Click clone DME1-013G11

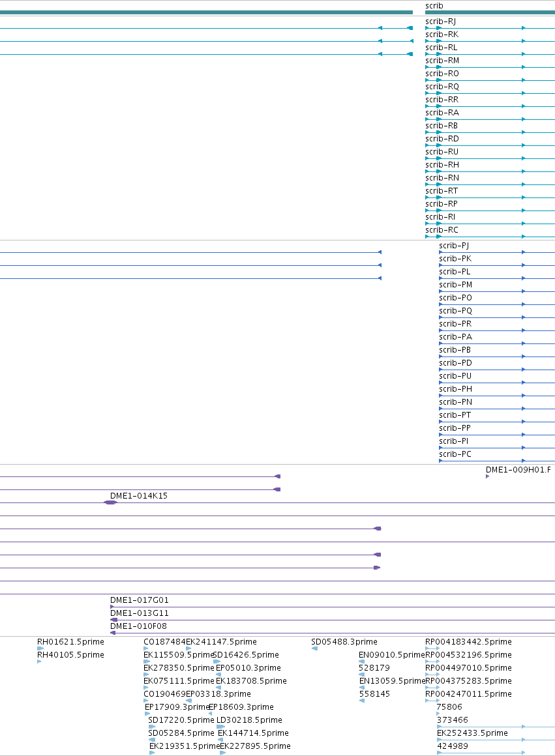(x=140, y=613)
